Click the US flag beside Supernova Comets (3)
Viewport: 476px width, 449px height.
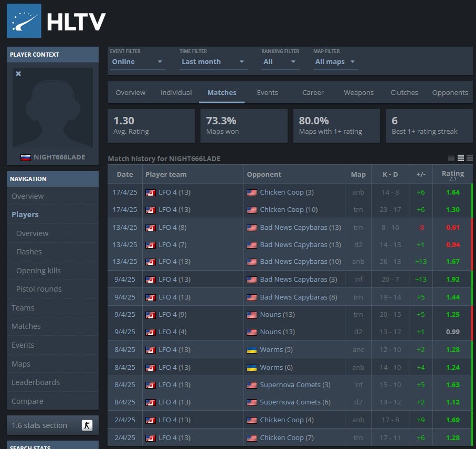pos(252,385)
